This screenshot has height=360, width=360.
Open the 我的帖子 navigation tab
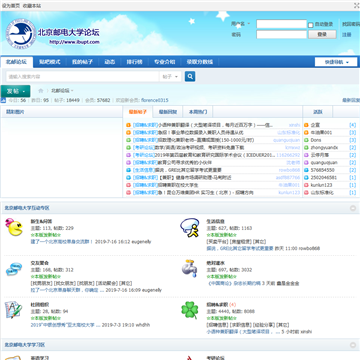click(x=82, y=62)
